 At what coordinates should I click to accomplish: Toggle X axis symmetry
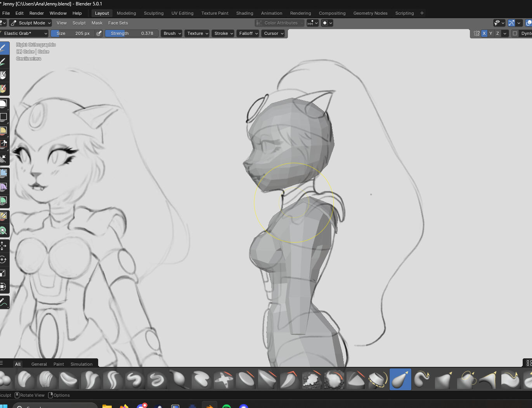click(484, 33)
